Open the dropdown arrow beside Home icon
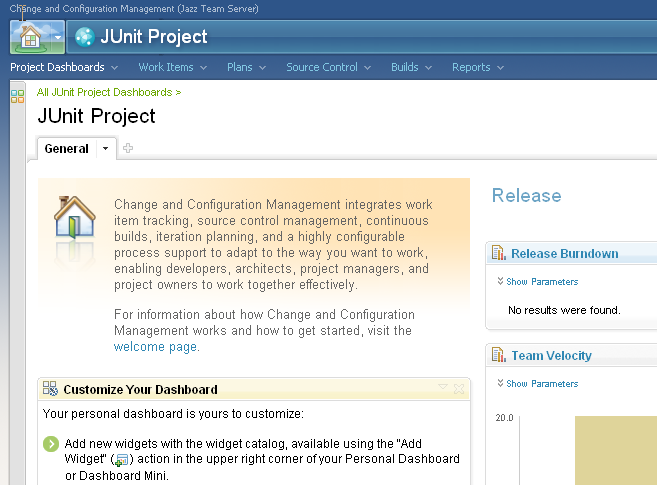The width and height of the screenshot is (657, 485). click(58, 37)
